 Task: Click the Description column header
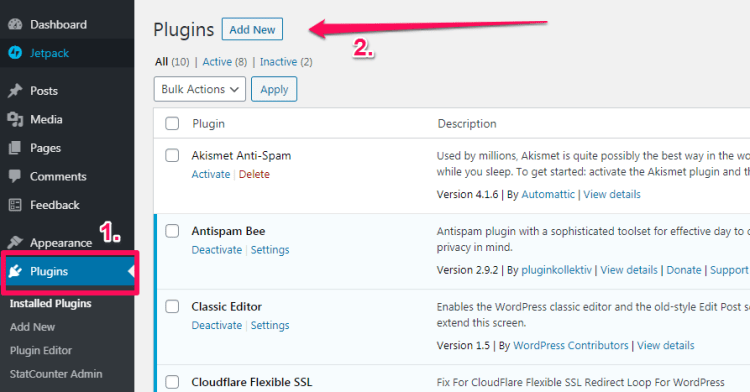(x=467, y=123)
